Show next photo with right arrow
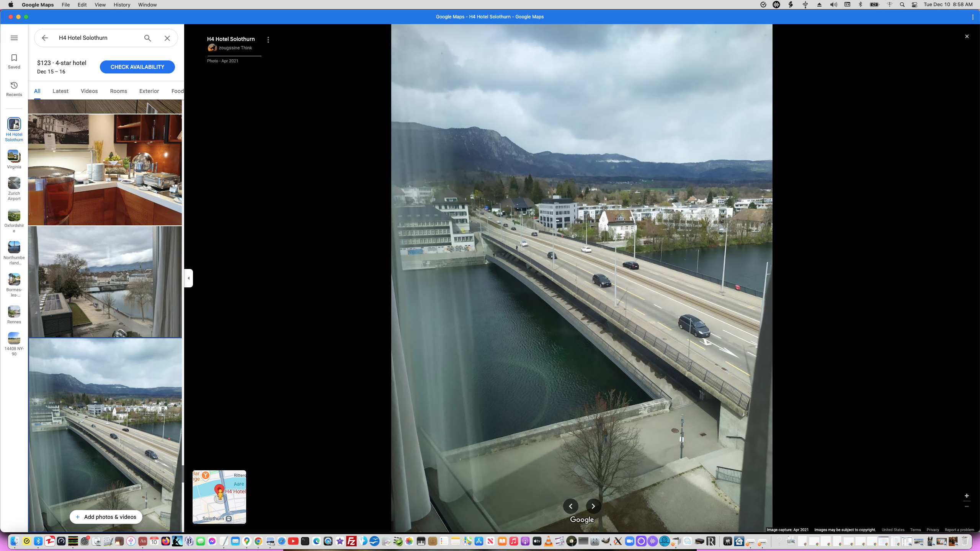 click(593, 506)
